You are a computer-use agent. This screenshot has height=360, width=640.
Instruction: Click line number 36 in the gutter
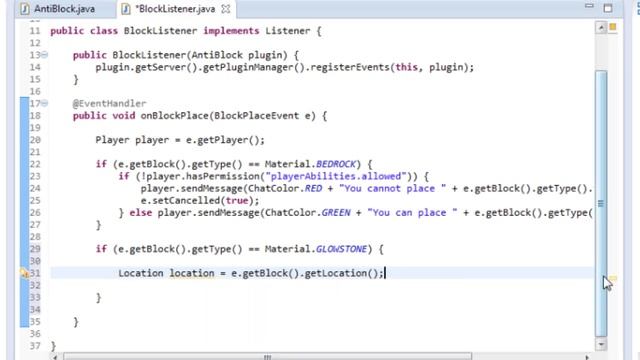point(35,334)
